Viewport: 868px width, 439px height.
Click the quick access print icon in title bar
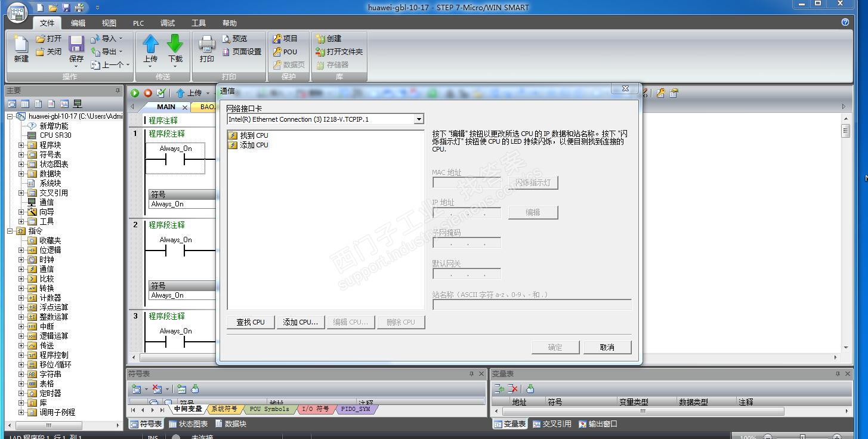click(x=79, y=7)
